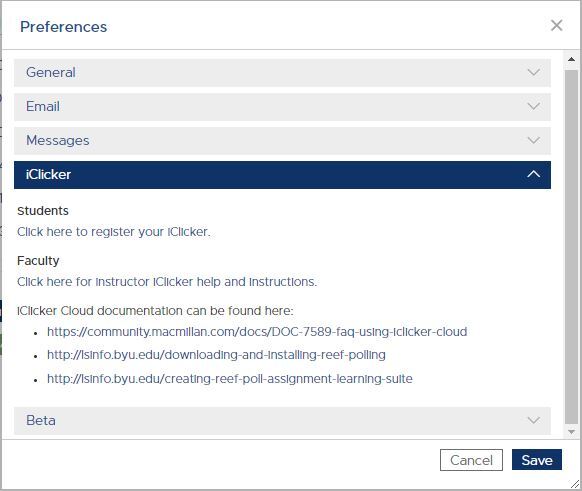The image size is (582, 491).
Task: Open the General preferences header
Action: (x=282, y=72)
